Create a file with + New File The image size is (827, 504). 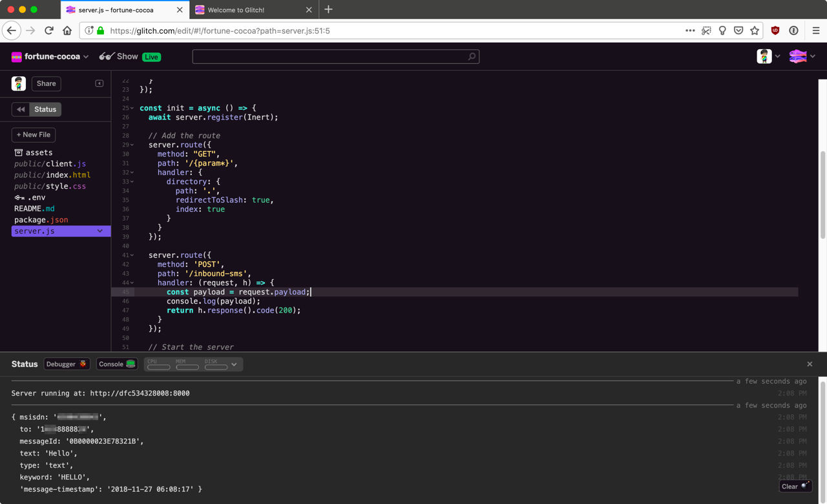(x=34, y=134)
